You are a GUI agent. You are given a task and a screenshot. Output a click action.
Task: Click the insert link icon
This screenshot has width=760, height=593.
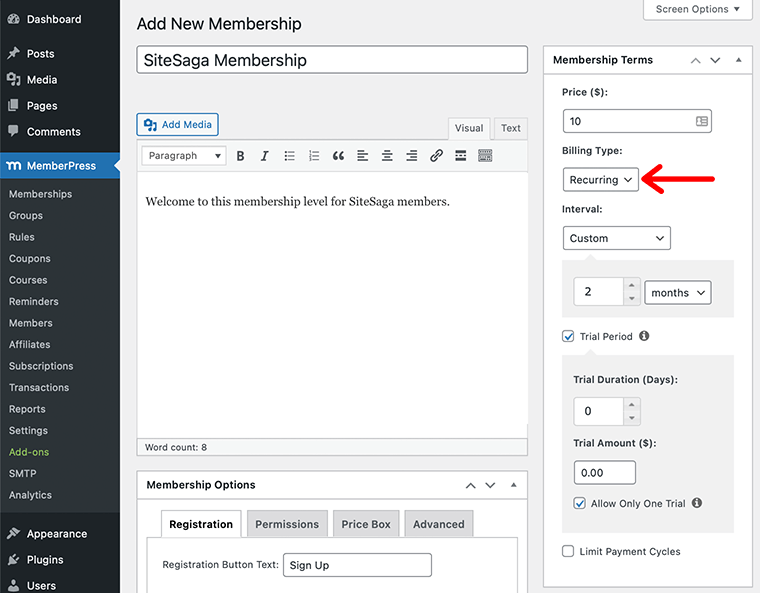436,156
